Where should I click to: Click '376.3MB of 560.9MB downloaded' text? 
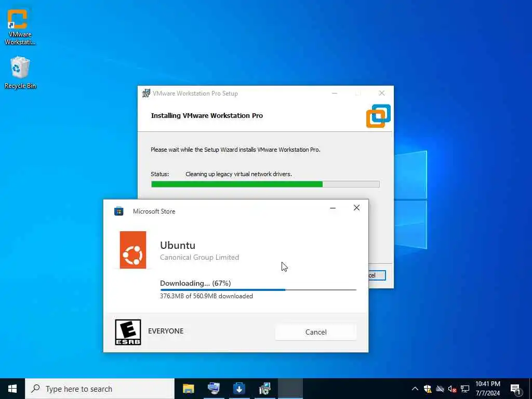point(206,296)
